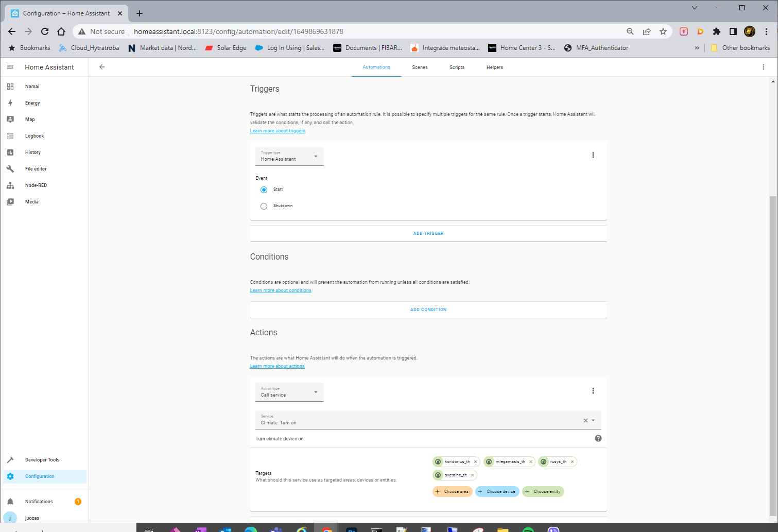
Task: Open the Media browser in sidebar
Action: coord(31,201)
